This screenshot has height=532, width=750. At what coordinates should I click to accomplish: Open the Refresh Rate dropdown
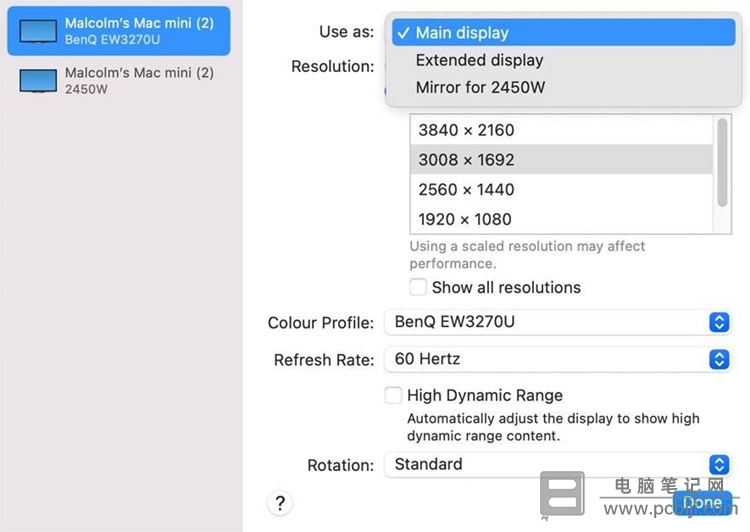pyautogui.click(x=558, y=359)
